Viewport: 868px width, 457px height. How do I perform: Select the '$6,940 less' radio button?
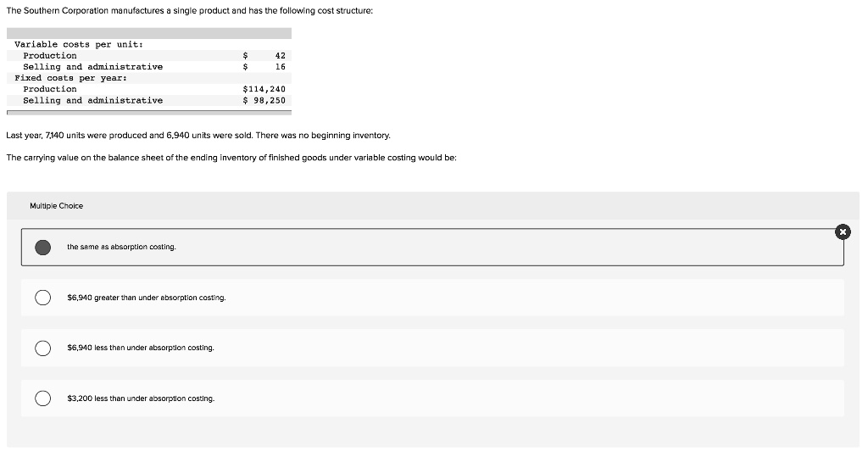[x=42, y=348]
